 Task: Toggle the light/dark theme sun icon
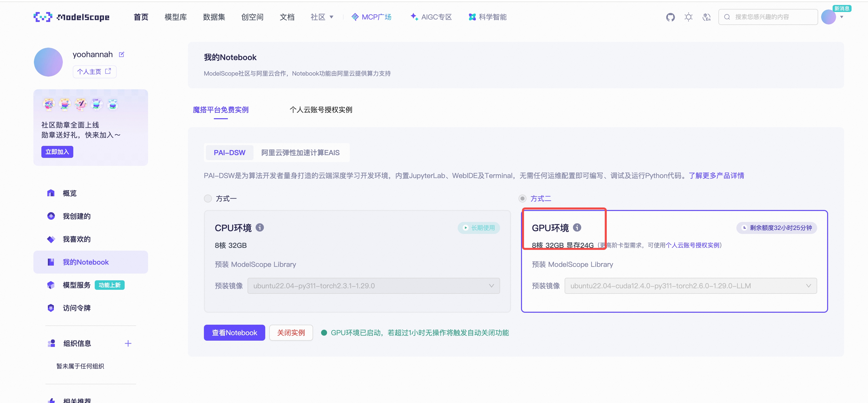688,17
